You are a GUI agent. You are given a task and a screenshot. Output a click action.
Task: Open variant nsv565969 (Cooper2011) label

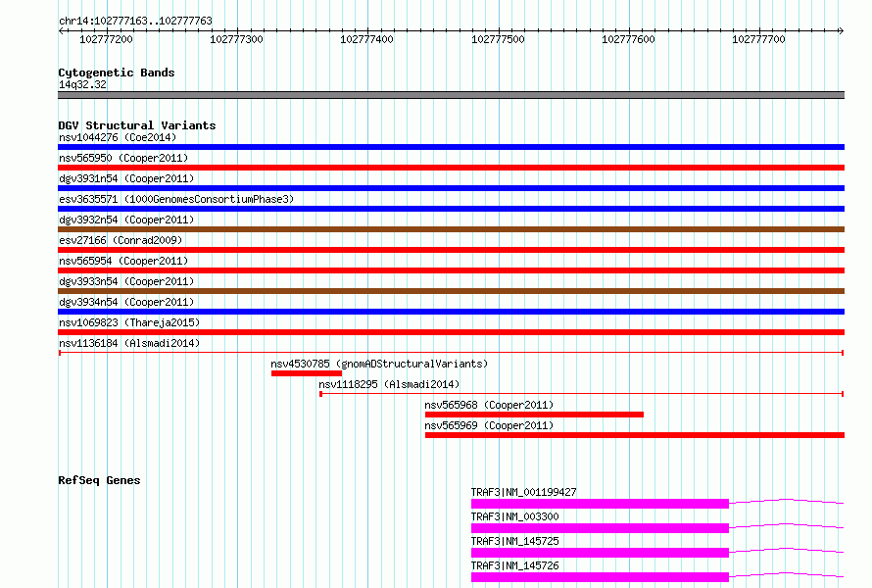(489, 425)
